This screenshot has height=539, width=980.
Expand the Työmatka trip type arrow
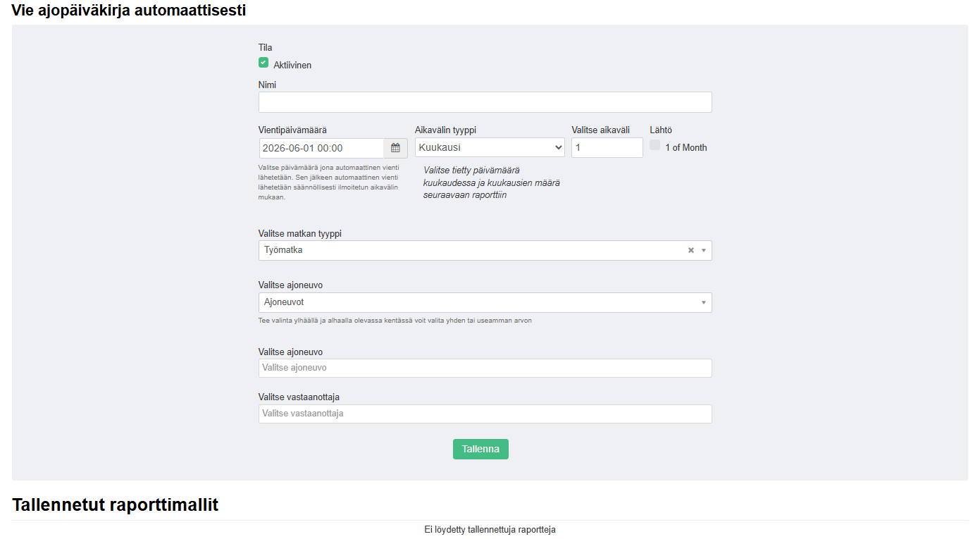pyautogui.click(x=703, y=250)
